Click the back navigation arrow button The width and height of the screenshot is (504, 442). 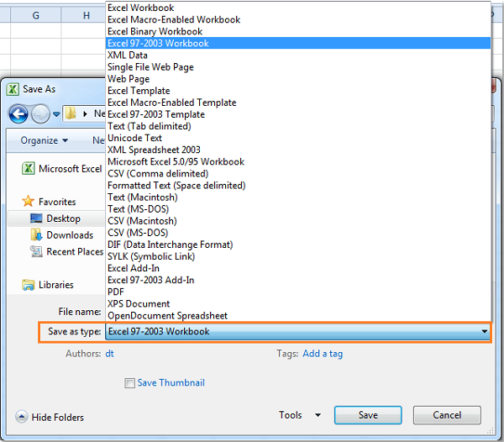(18, 113)
